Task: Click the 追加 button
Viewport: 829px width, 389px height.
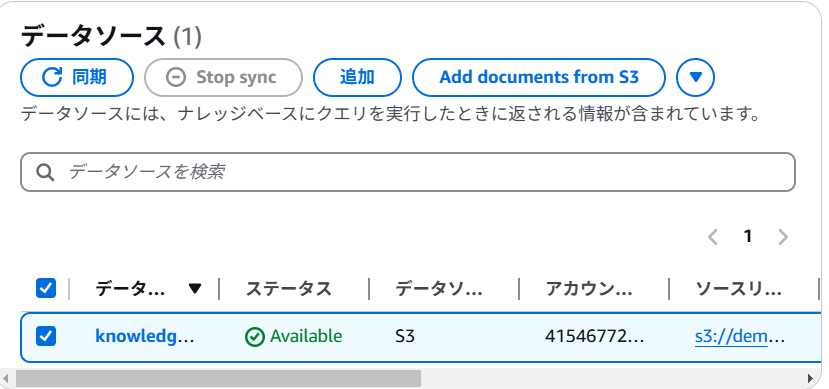Action: click(357, 77)
